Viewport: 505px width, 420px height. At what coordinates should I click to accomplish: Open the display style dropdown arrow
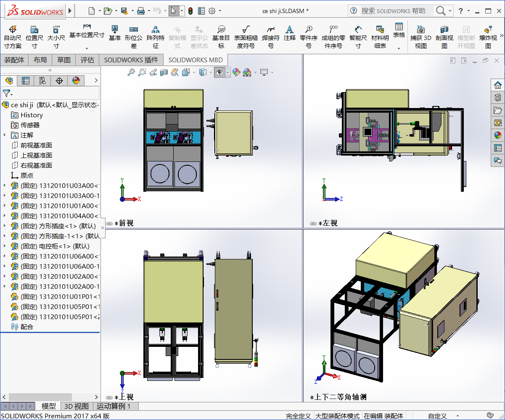coord(211,72)
